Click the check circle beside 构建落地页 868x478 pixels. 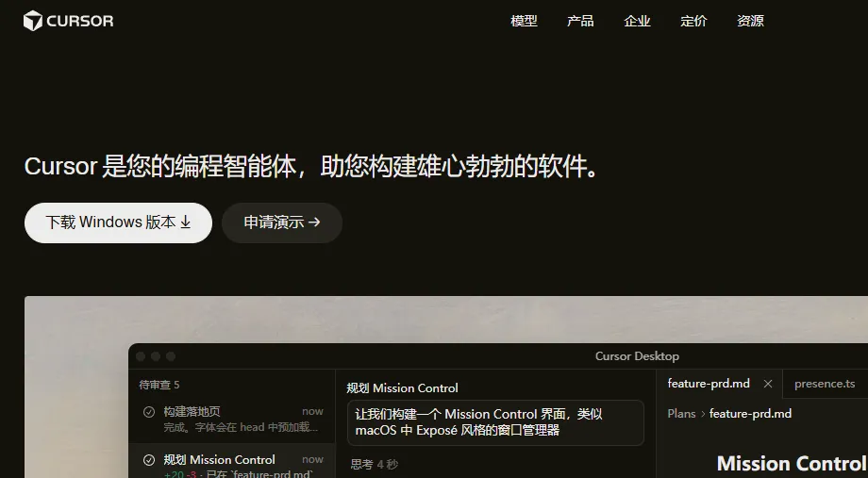149,412
